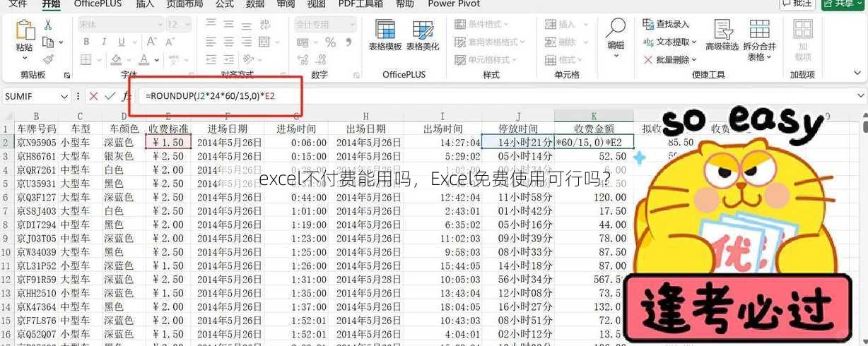Click Decrease Indent icon
Image resolution: width=868 pixels, height=346 pixels.
tap(210, 60)
